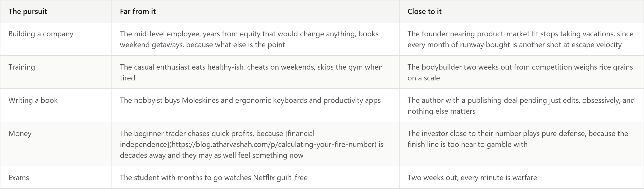Screen dimensions: 644x189
Task: Select the "Money" row label
Action: (20, 134)
